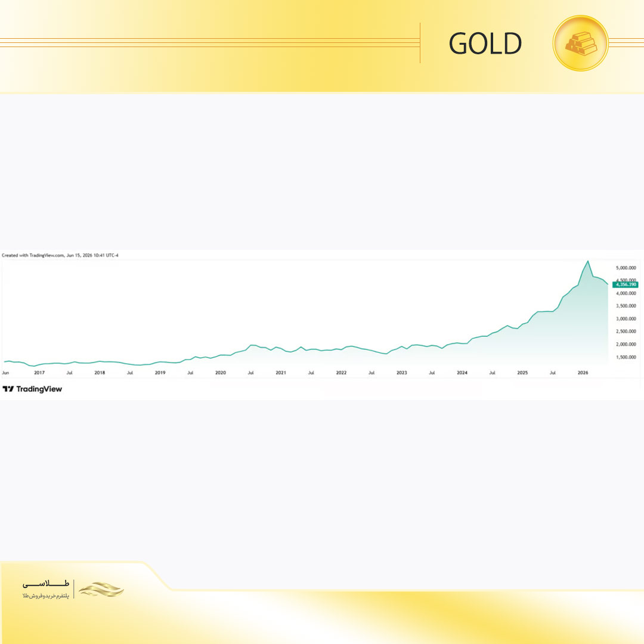Click the 3,500.000 price axis label
This screenshot has height=644, width=644.
pyautogui.click(x=626, y=306)
